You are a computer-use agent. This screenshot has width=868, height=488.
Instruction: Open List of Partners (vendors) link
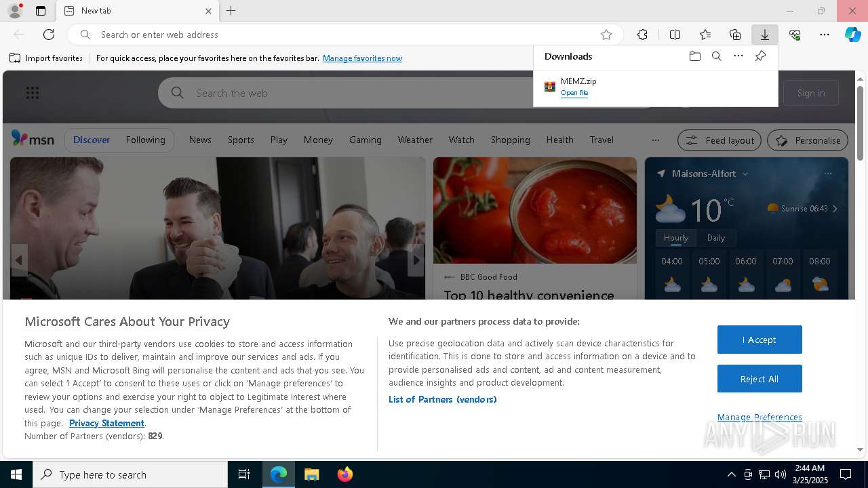click(x=442, y=399)
